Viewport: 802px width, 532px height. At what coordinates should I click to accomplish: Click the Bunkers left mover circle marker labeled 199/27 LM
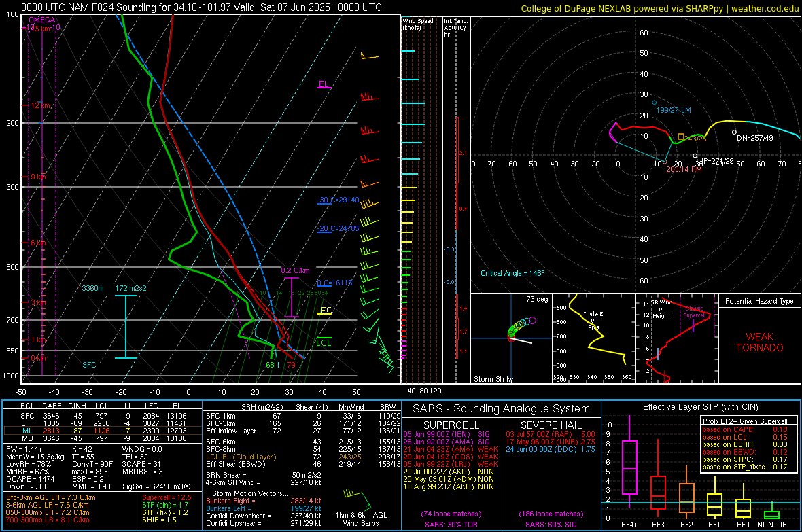(x=655, y=103)
